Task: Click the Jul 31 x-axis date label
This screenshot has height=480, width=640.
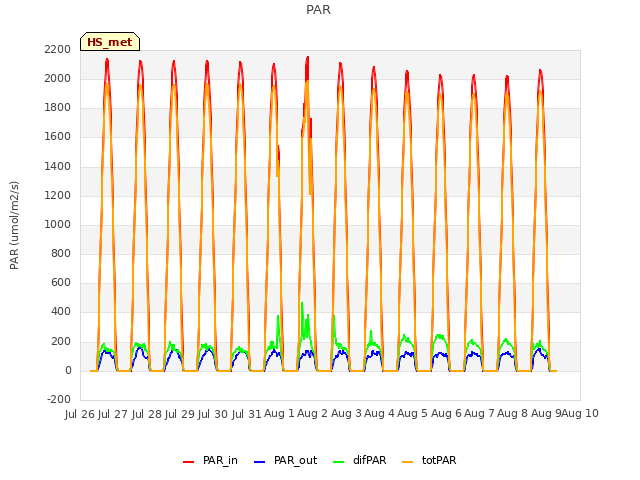Action: (246, 414)
